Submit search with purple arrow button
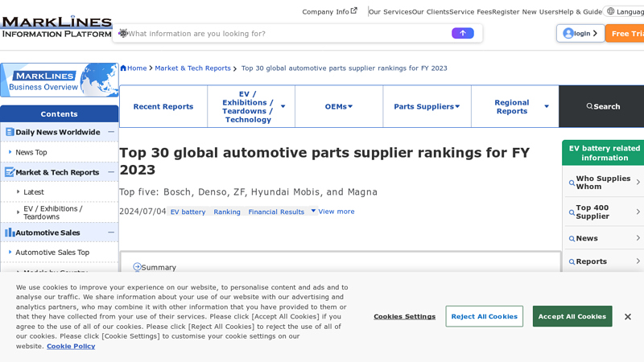 tap(462, 33)
